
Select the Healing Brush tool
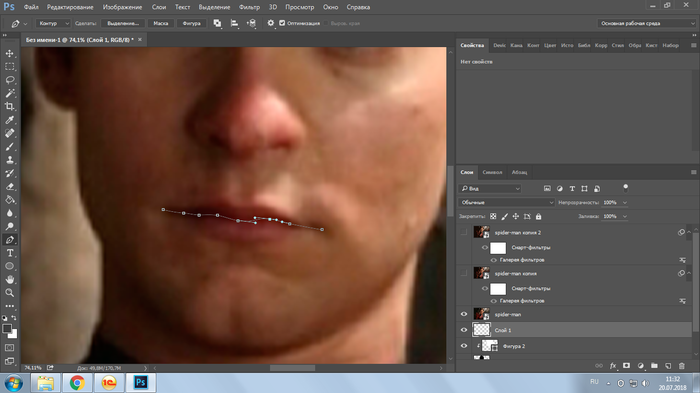coord(9,134)
